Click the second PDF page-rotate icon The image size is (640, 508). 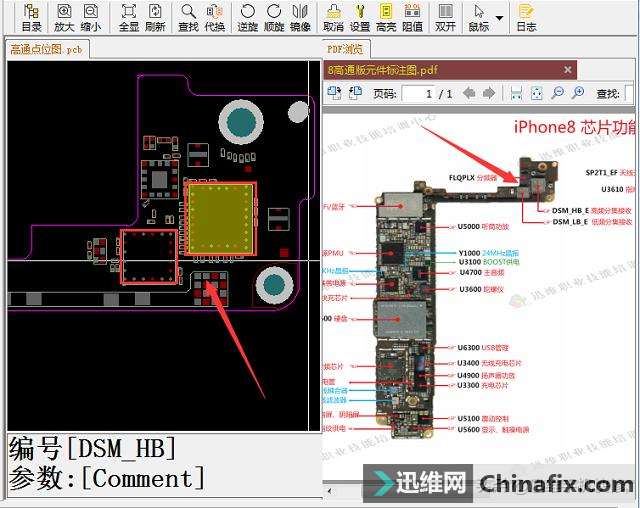click(x=355, y=93)
